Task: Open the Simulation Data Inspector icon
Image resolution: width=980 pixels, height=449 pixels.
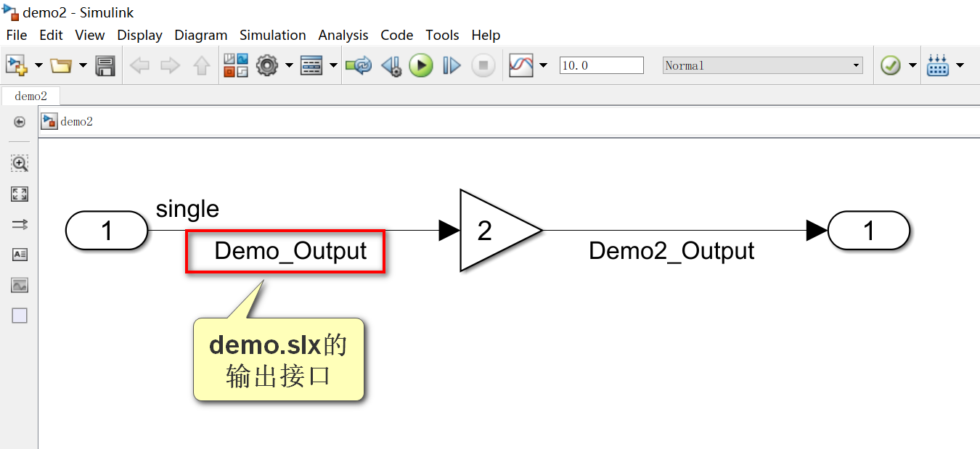Action: point(521,65)
